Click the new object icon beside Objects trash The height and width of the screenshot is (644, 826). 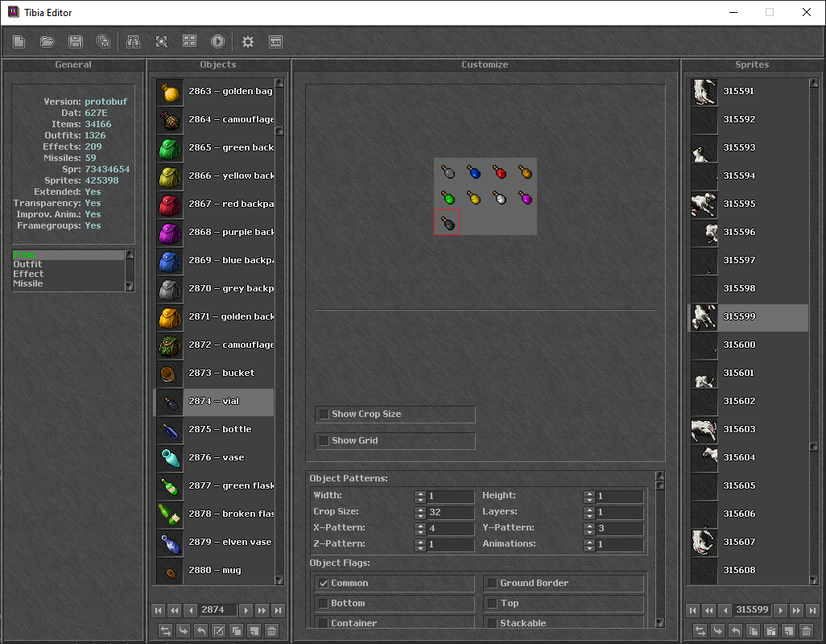coord(254,631)
